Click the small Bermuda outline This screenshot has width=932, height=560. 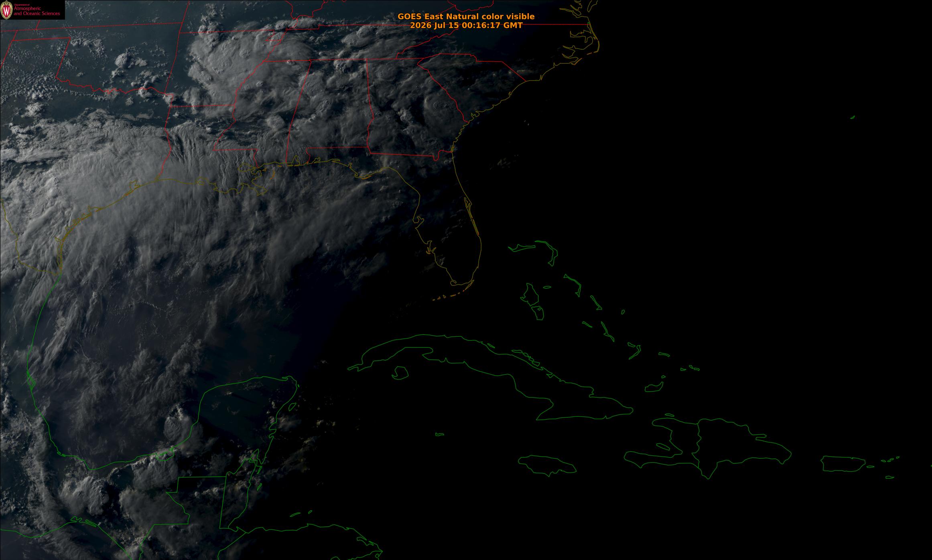(853, 117)
